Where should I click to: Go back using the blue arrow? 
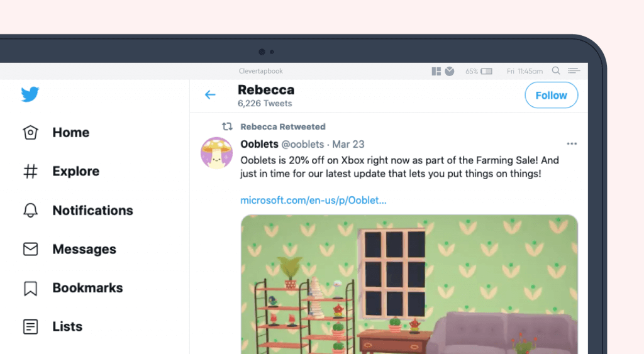210,95
